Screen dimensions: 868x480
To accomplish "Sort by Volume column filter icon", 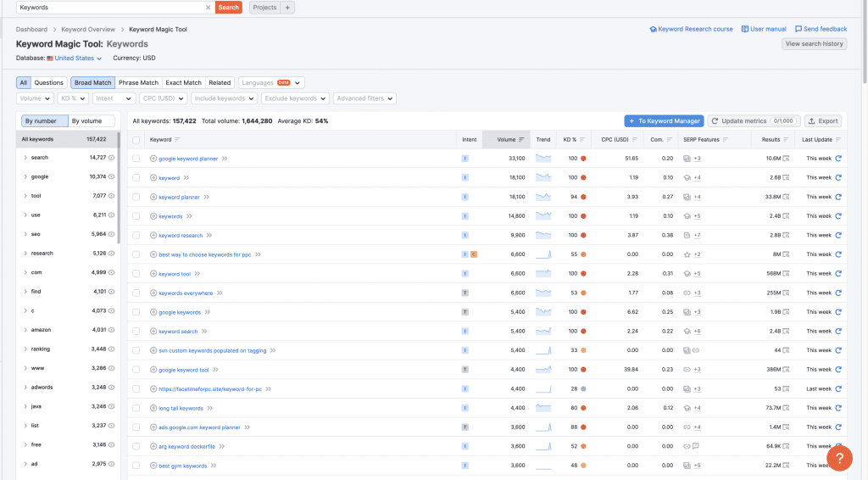I will click(x=521, y=140).
